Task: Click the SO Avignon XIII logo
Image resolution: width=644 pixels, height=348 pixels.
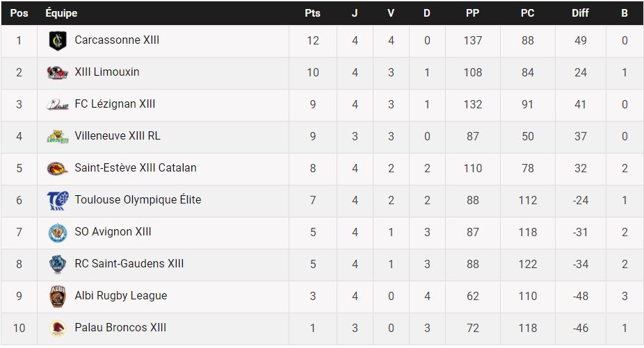Action: [57, 233]
